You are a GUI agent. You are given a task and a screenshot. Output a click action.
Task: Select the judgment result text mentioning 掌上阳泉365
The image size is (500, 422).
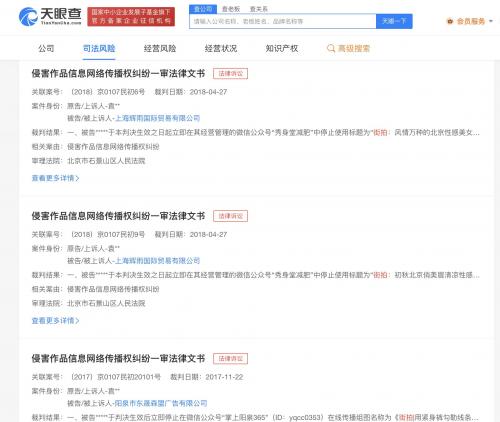coord(273,418)
